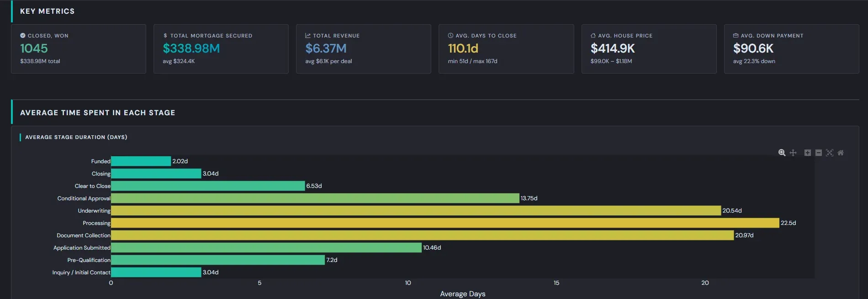Click the $6.37M total revenue value
The width and height of the screenshot is (868, 299).
coord(326,48)
